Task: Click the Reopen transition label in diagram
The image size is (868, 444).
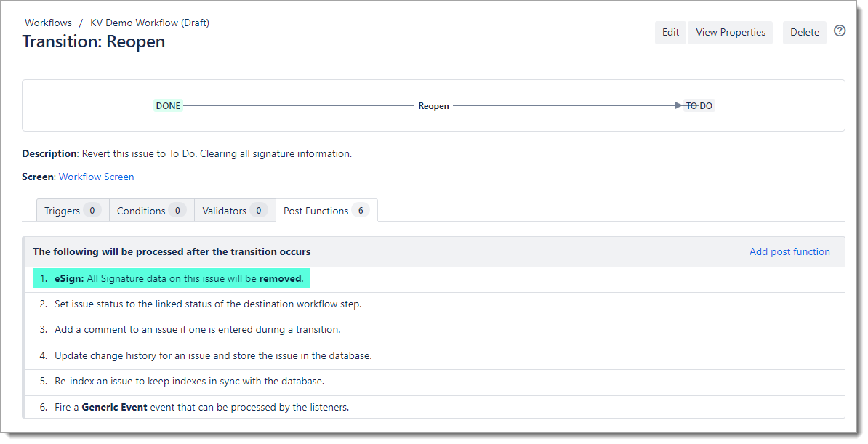Action: coord(433,106)
